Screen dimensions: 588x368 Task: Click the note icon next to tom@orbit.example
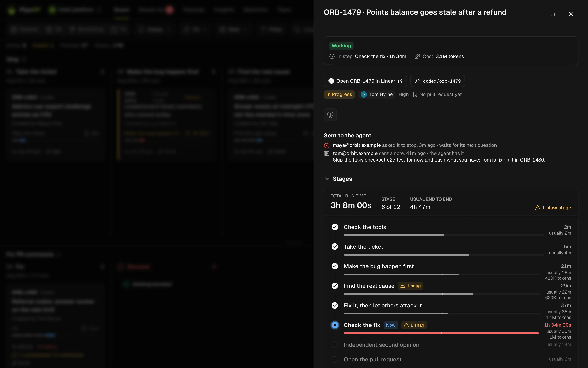326,154
